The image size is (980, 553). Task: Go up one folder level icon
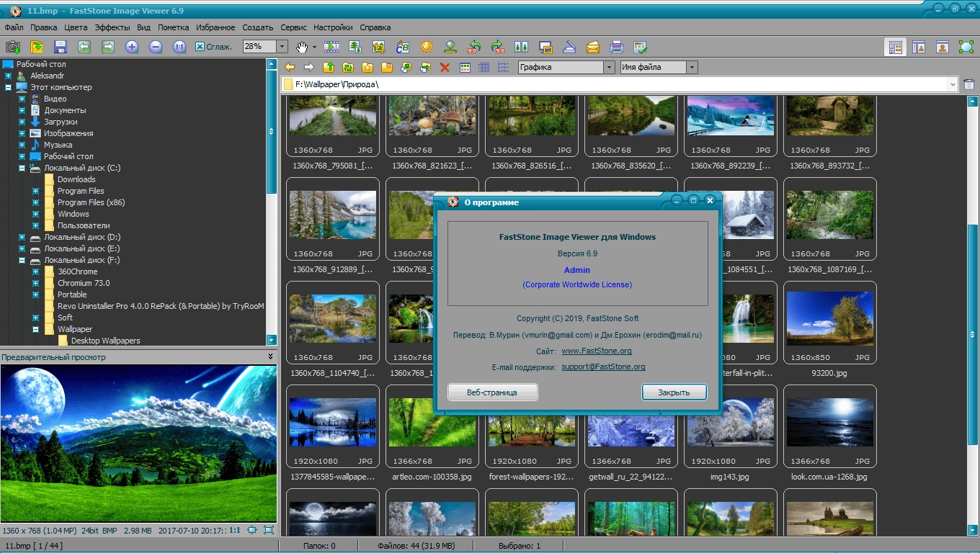click(x=329, y=67)
